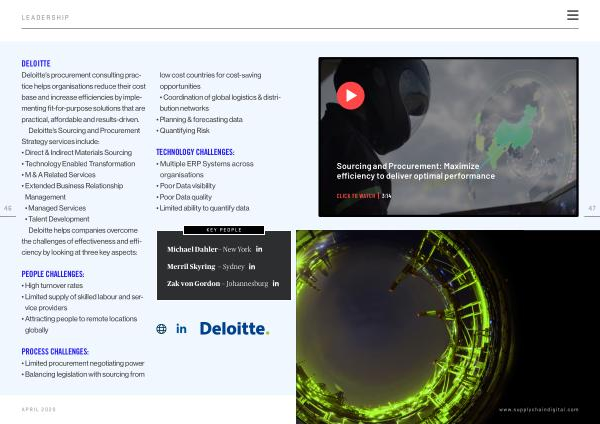Viewport: 600px width, 424px height.
Task: Select Michael Dahler name text
Action: [192, 250]
